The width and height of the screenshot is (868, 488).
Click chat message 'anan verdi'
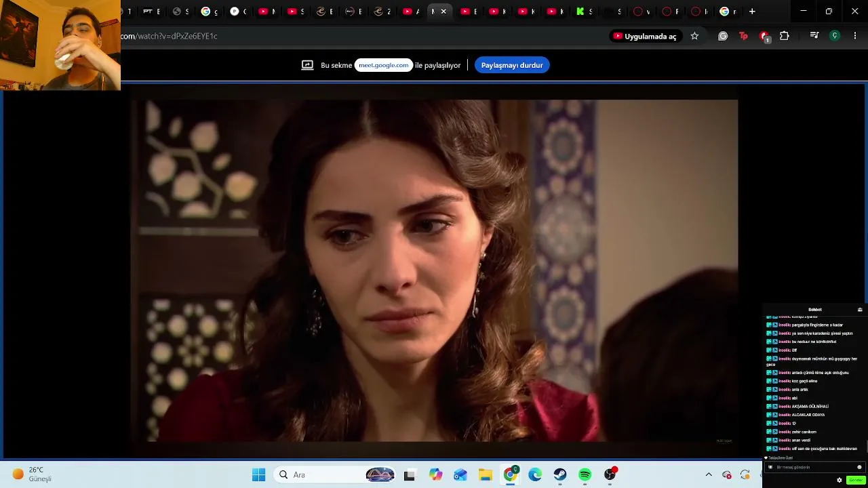coord(801,441)
